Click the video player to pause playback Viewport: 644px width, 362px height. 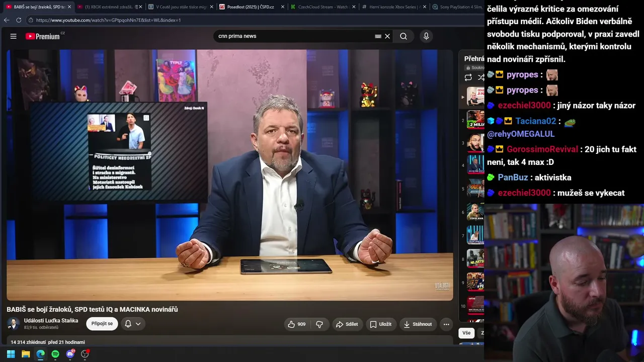click(230, 175)
